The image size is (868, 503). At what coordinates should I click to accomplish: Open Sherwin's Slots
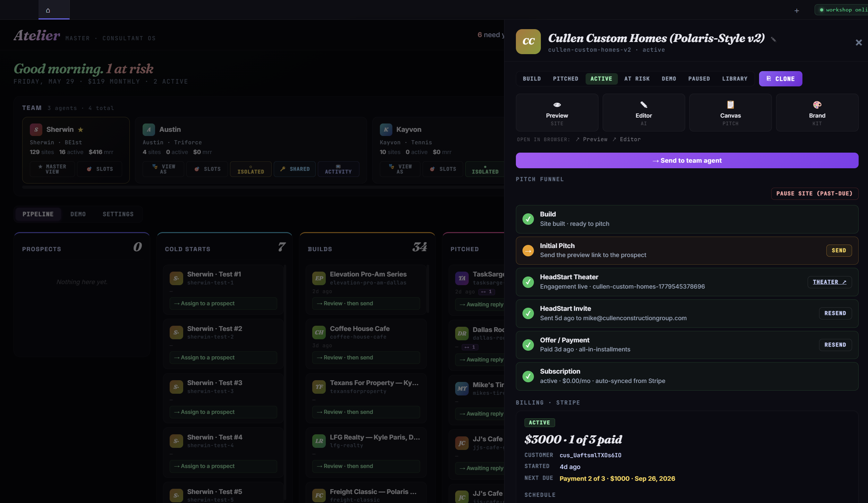[x=100, y=169]
